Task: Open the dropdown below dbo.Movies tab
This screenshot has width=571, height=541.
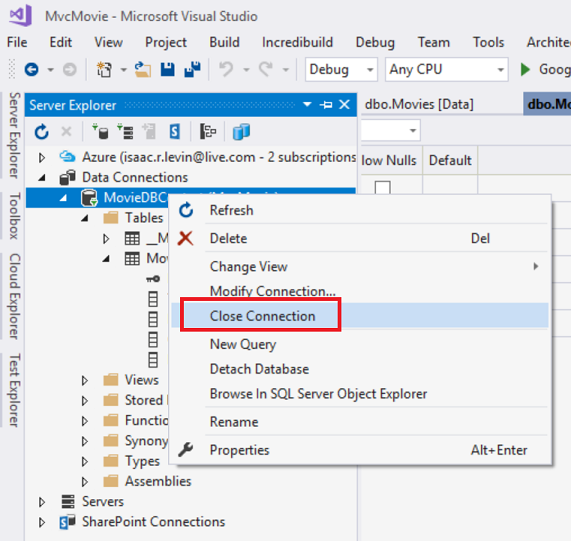Action: coord(413,130)
